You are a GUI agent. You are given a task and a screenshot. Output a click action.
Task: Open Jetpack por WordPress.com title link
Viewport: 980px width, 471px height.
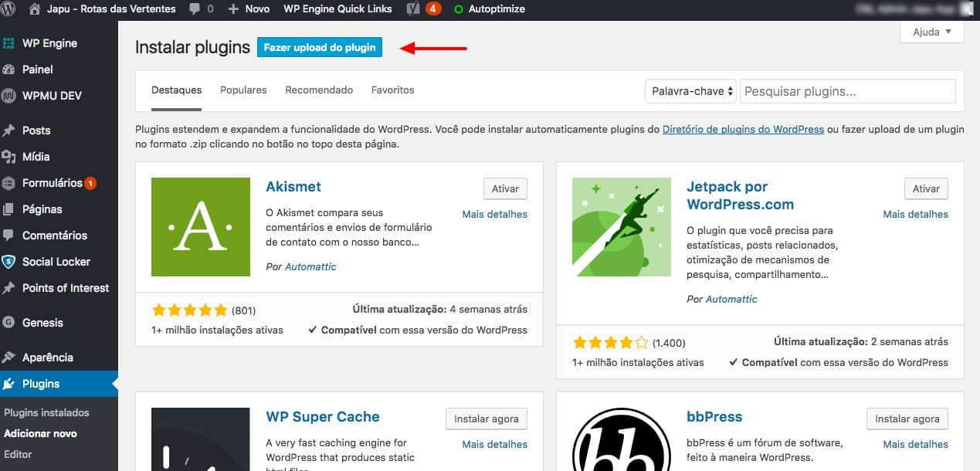[x=740, y=195]
